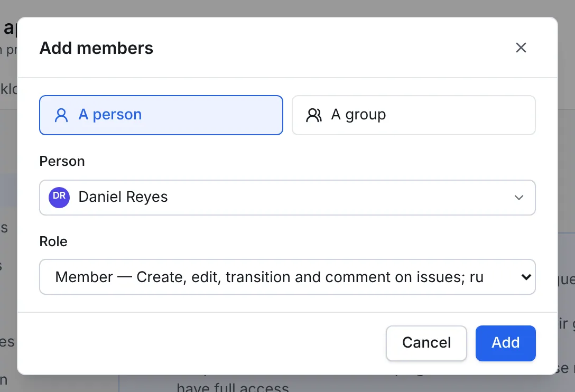Click the Role field label
The image size is (575, 392).
tap(53, 241)
